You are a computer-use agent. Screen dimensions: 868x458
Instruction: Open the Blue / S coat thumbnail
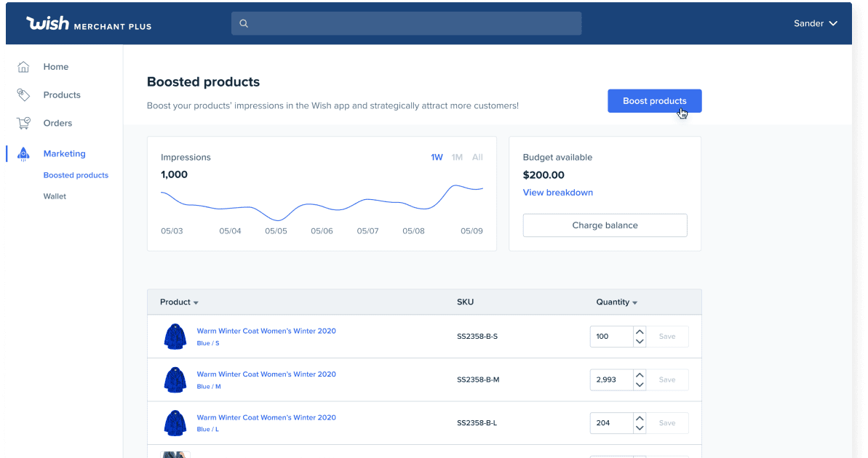pyautogui.click(x=175, y=337)
